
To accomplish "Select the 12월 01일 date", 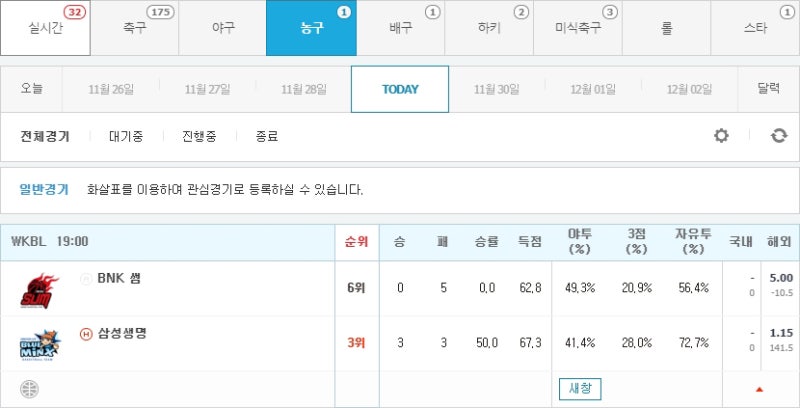I will [x=593, y=89].
